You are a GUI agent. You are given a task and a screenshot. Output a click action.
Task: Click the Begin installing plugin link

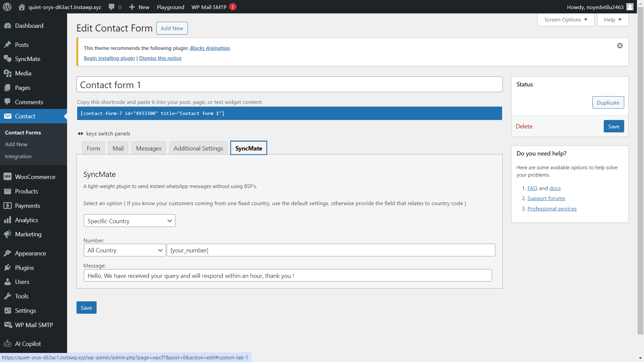point(109,58)
